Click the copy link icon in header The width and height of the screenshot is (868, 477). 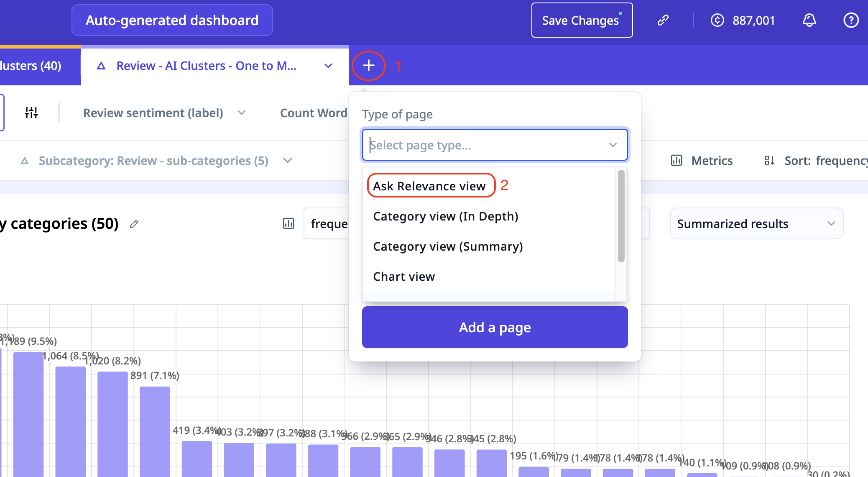(663, 20)
